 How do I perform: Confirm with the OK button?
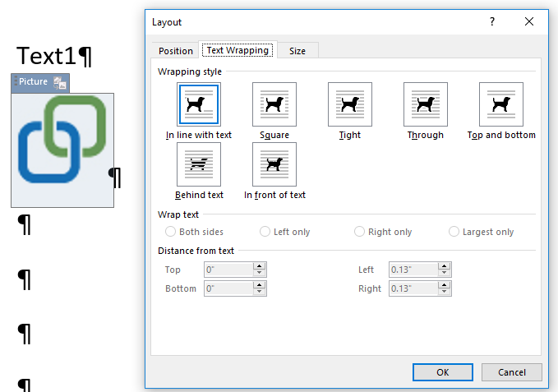443,372
